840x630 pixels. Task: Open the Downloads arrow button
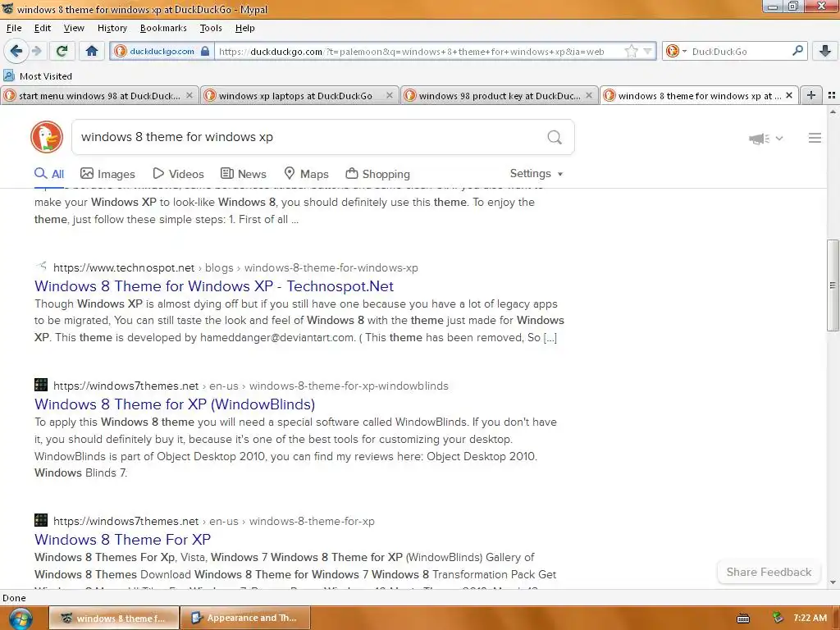coord(825,51)
